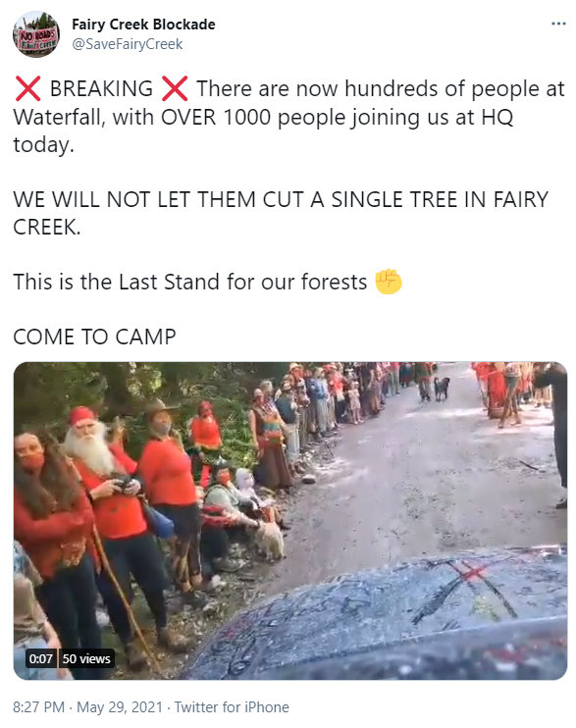Click the May 29, 2021 date
Screen dimensions: 576x728
click(x=120, y=707)
